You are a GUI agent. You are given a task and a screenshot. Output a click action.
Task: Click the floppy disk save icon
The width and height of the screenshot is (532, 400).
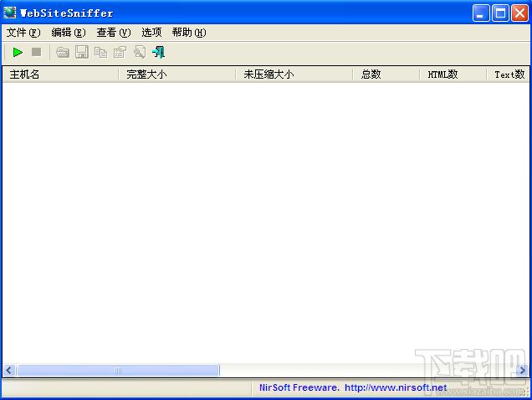point(82,52)
